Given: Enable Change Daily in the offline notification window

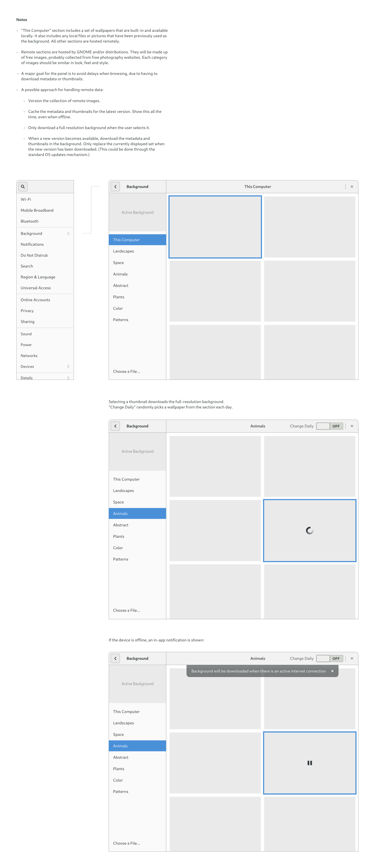Looking at the screenshot, I should coord(330,658).
